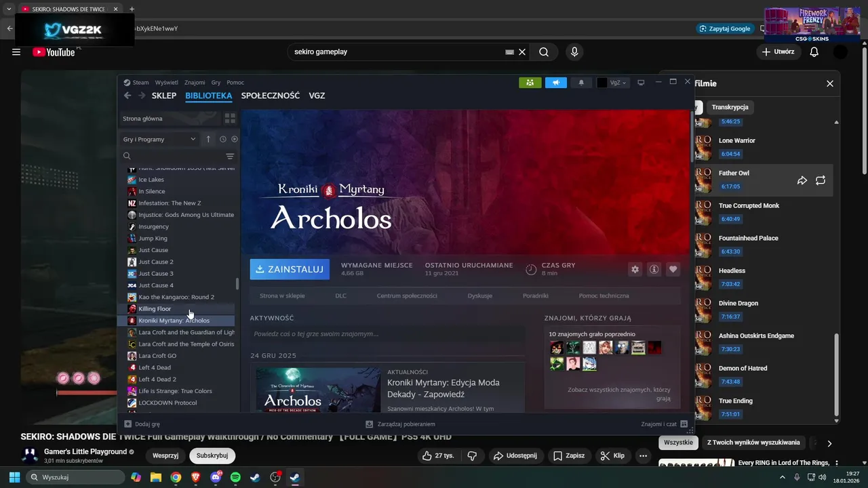Click the ZAINSTALUJ install button
Image resolution: width=868 pixels, height=488 pixels.
290,269
